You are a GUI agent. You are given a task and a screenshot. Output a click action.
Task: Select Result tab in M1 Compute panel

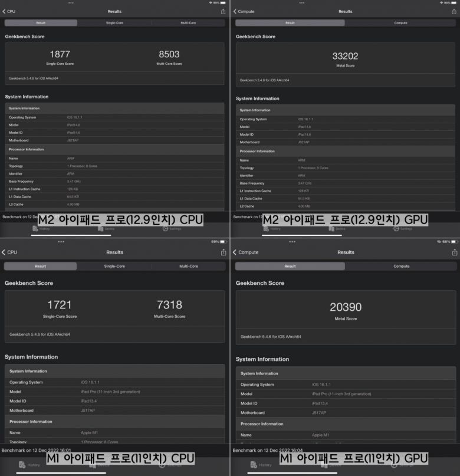click(290, 266)
